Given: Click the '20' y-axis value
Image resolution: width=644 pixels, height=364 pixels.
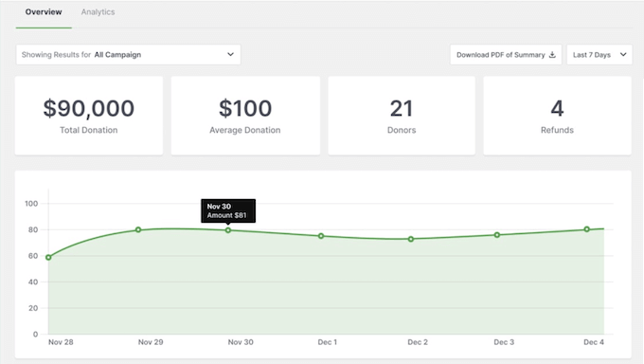Looking at the screenshot, I should [x=33, y=308].
